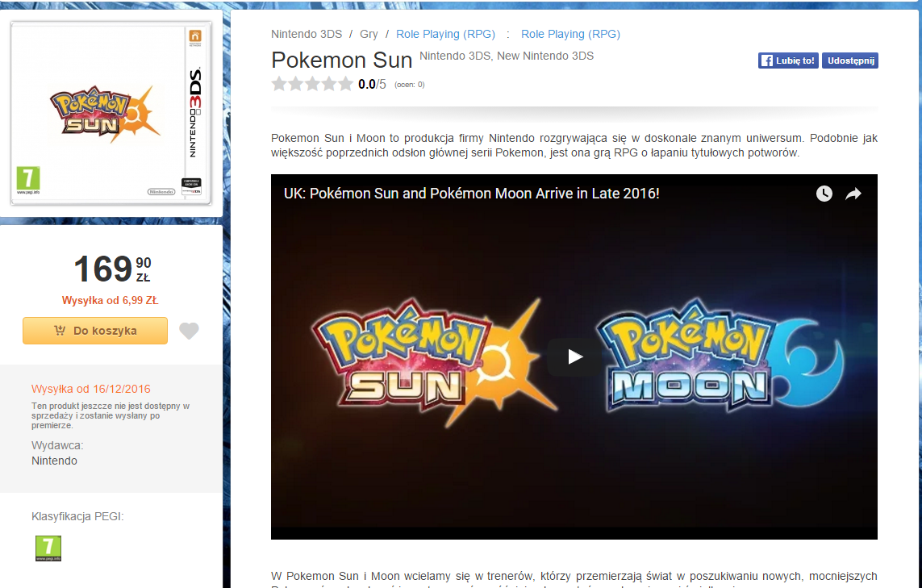Image resolution: width=922 pixels, height=588 pixels.
Task: Play the Pokémon Sun and Moon trailer video
Action: pyautogui.click(x=574, y=357)
